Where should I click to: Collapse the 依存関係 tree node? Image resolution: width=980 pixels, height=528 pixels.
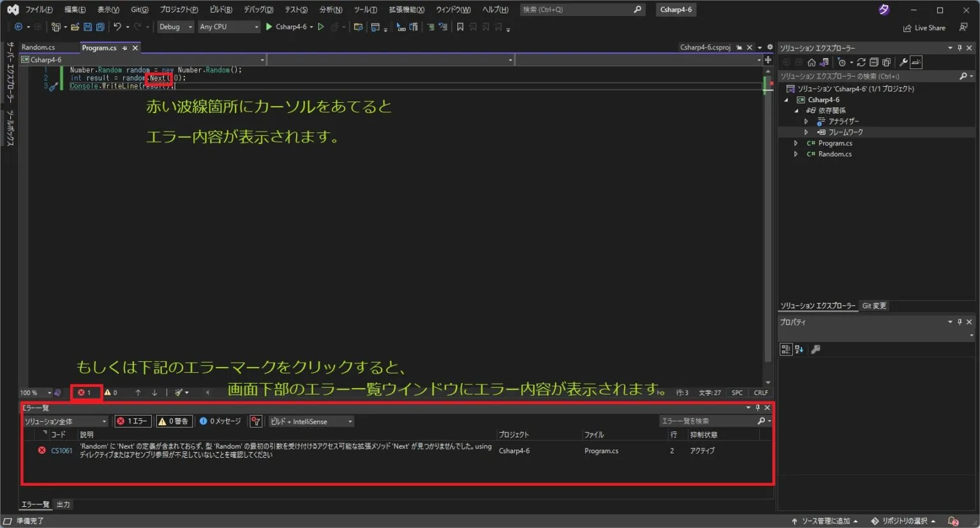click(796, 110)
